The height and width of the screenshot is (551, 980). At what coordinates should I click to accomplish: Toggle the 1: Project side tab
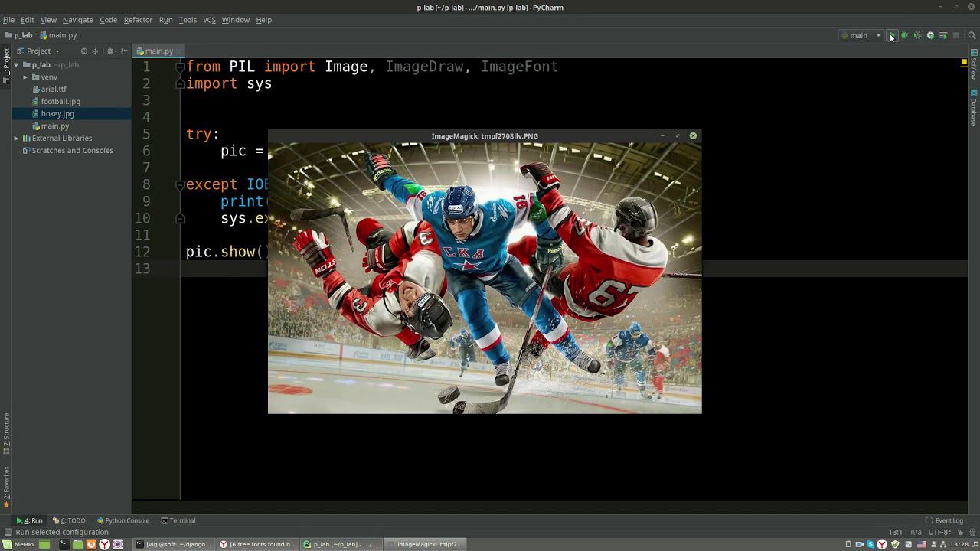(x=6, y=67)
